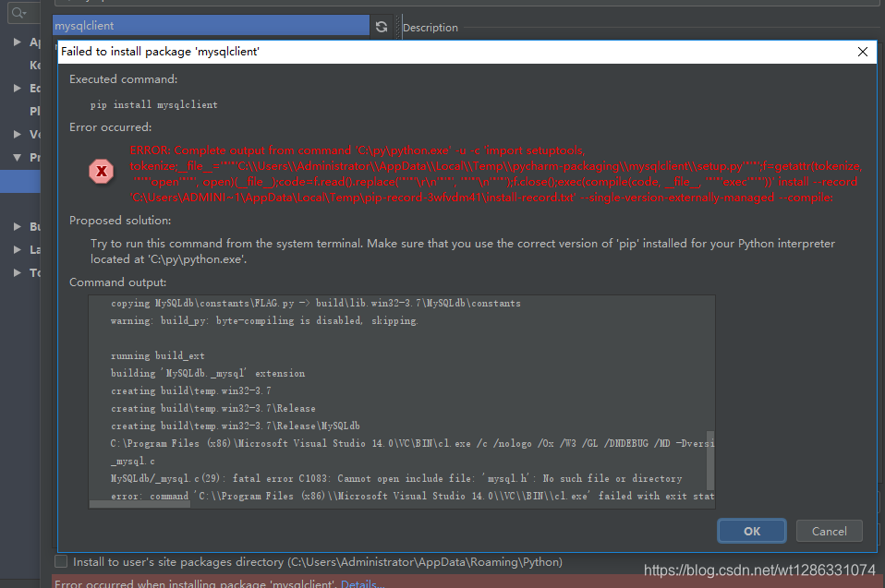The image size is (885, 588).
Task: Expand the first settings tree arrow
Action: point(17,42)
